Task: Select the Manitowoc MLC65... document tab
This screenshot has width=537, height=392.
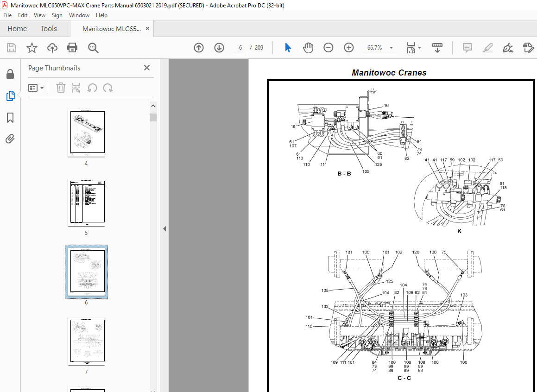Action: 112,29
